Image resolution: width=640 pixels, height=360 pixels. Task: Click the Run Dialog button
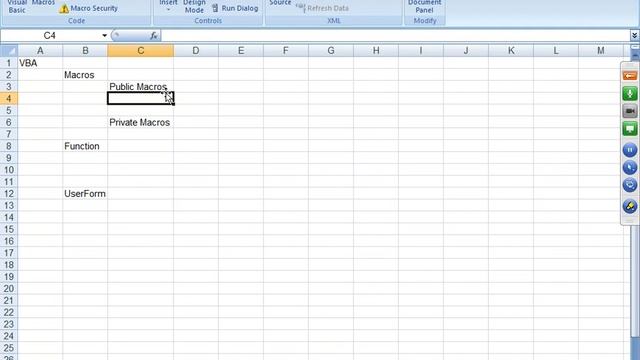235,8
